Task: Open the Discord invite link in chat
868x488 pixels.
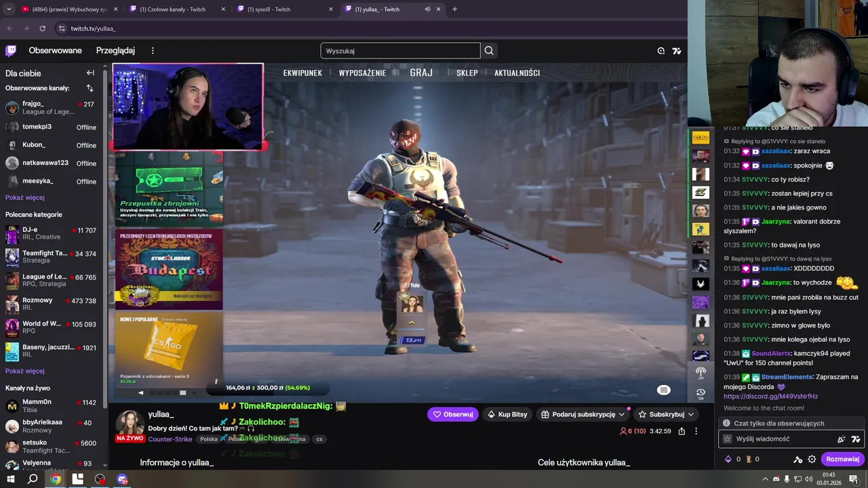Action: pyautogui.click(x=770, y=396)
